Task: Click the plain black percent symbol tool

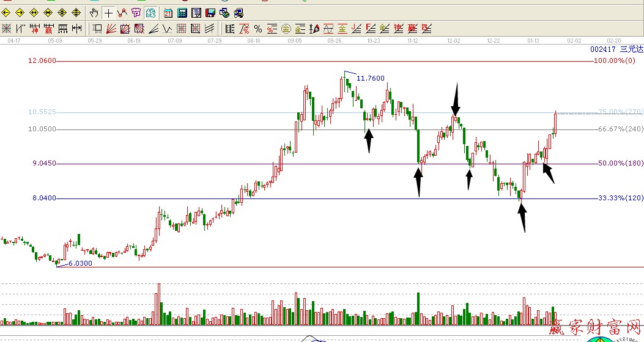Action: (257, 28)
